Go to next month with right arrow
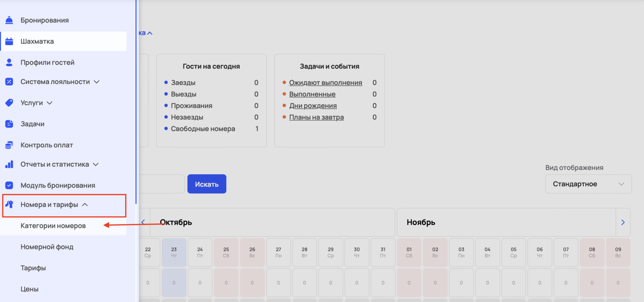The width and height of the screenshot is (644, 302). pos(623,222)
